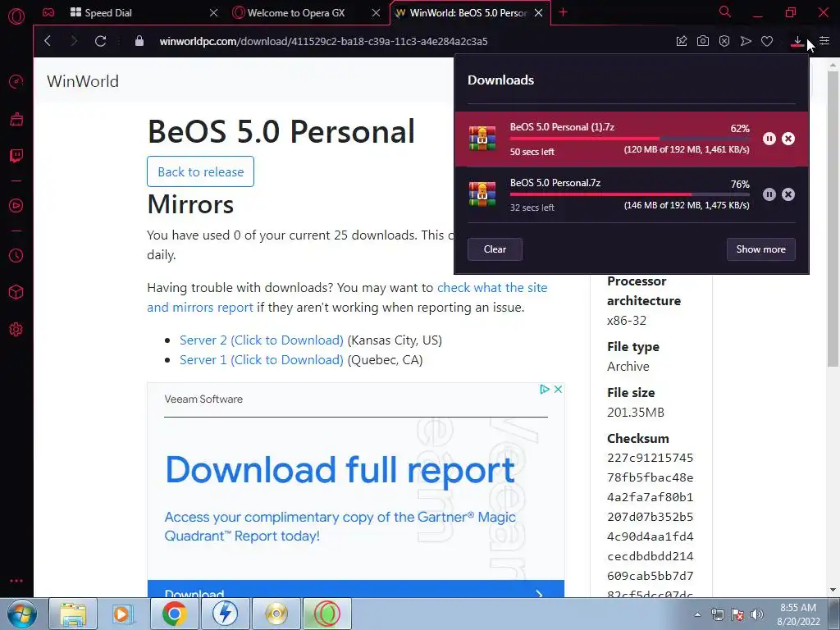Image resolution: width=840 pixels, height=630 pixels.
Task: Open the page edit/share icon in address bar
Action: click(x=682, y=41)
